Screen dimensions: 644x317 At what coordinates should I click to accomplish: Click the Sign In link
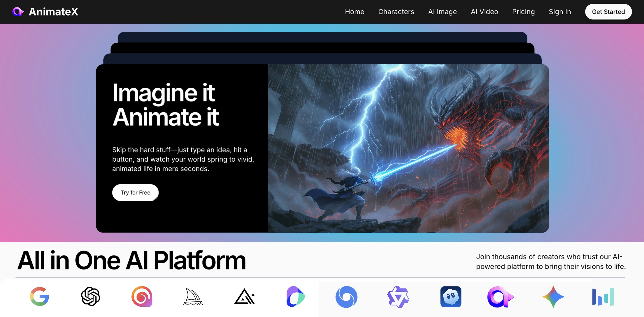click(x=560, y=12)
